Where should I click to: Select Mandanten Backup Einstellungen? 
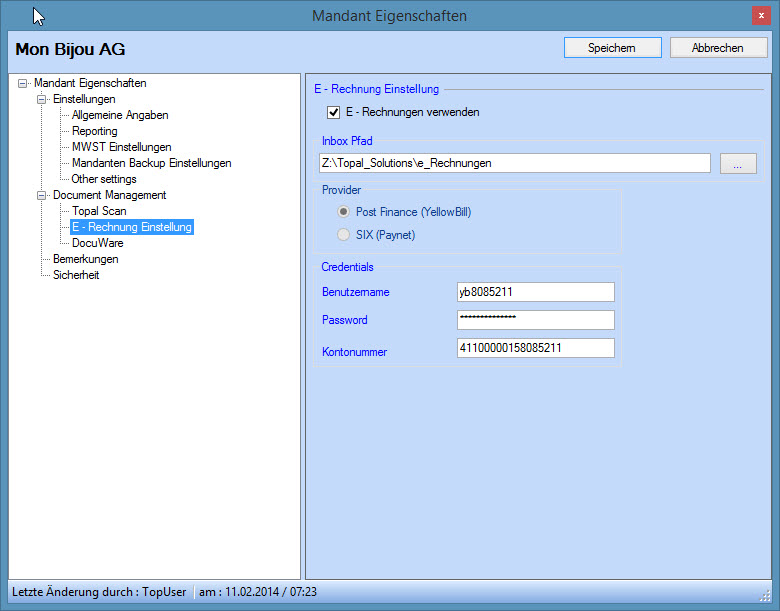click(x=151, y=163)
